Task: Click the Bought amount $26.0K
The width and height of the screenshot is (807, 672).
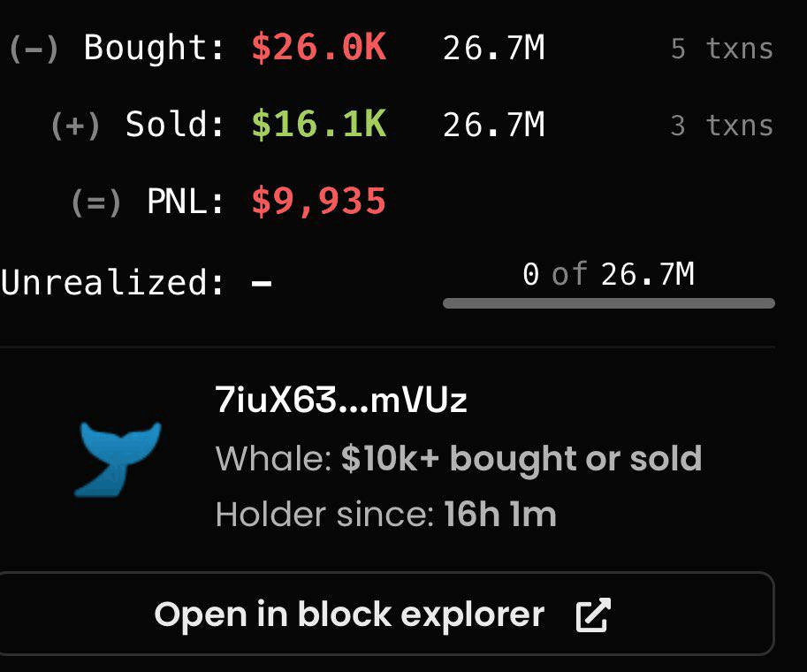Action: (318, 48)
